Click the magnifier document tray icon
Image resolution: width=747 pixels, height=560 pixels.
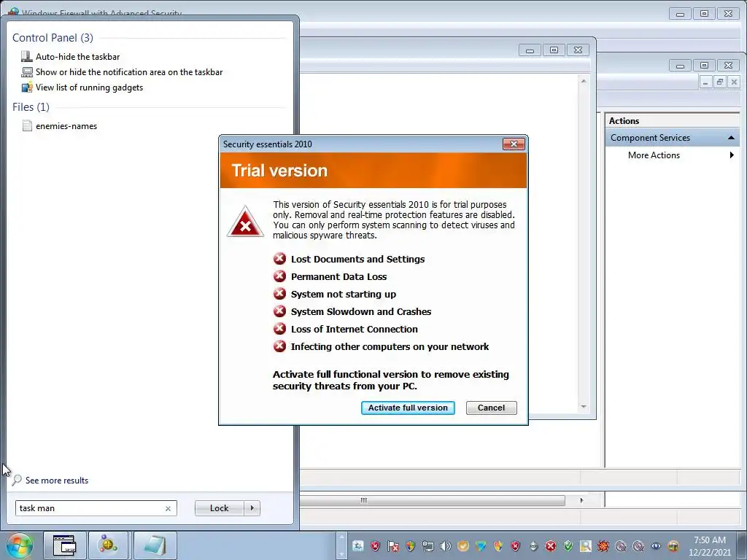586,546
